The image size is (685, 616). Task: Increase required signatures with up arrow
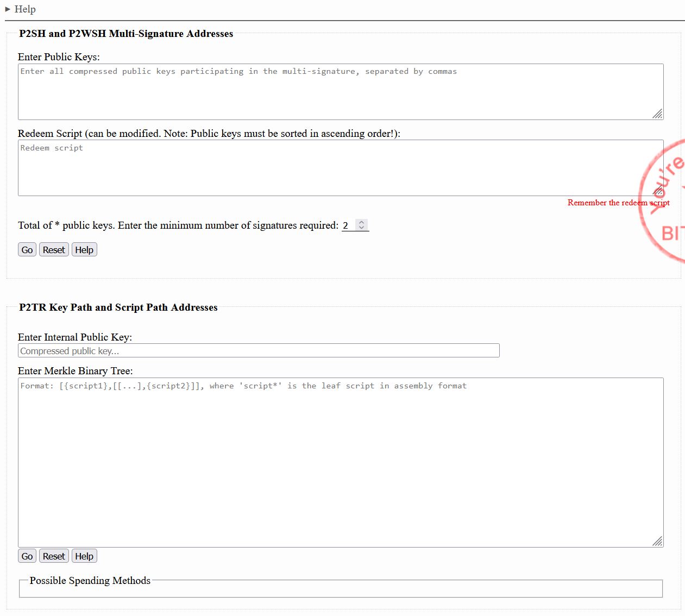click(x=362, y=222)
